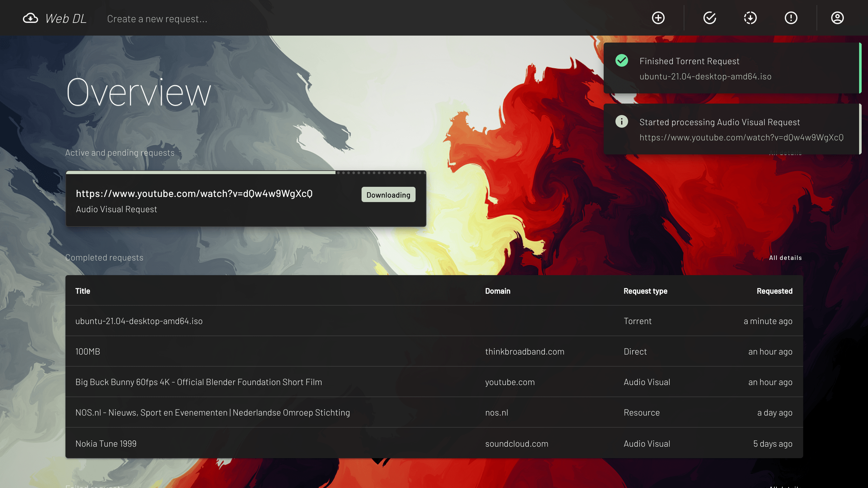Click the green check icon on the torrent notification

click(622, 61)
